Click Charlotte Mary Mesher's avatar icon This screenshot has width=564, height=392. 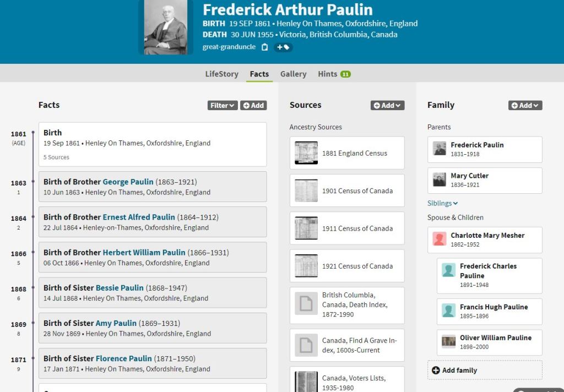[440, 239]
